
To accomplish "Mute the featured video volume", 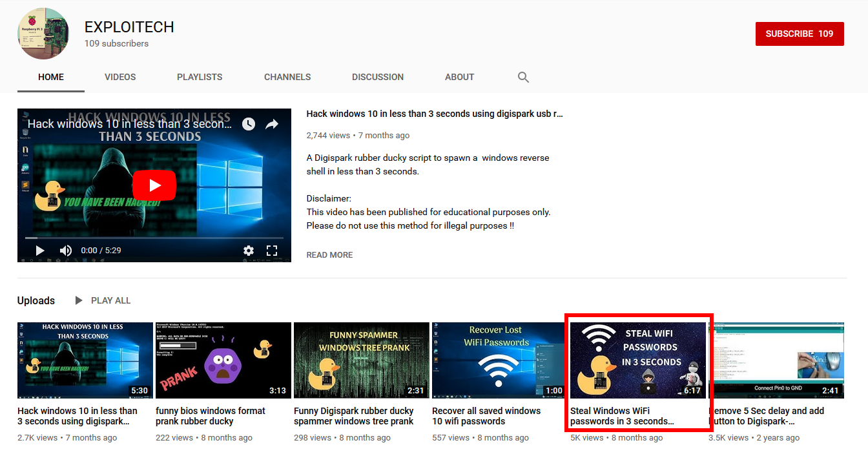I will 65,250.
